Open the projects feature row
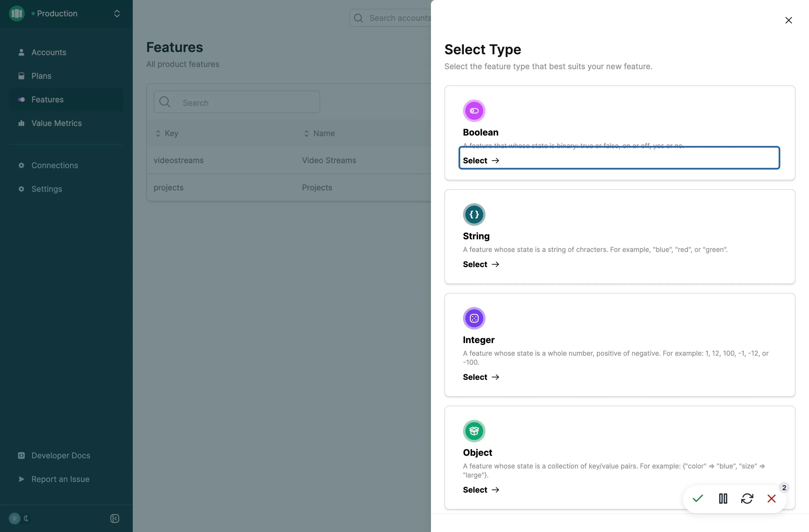This screenshot has width=809, height=532. [x=289, y=188]
